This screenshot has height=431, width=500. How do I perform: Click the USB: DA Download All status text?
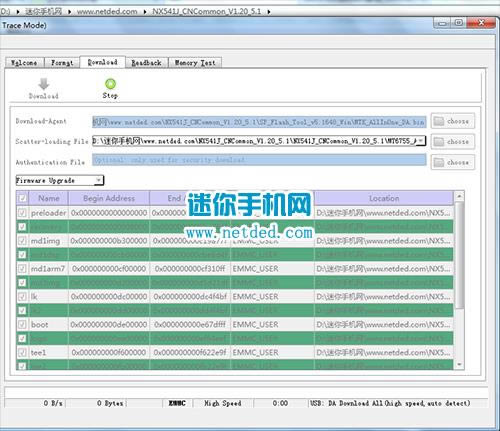pos(390,403)
